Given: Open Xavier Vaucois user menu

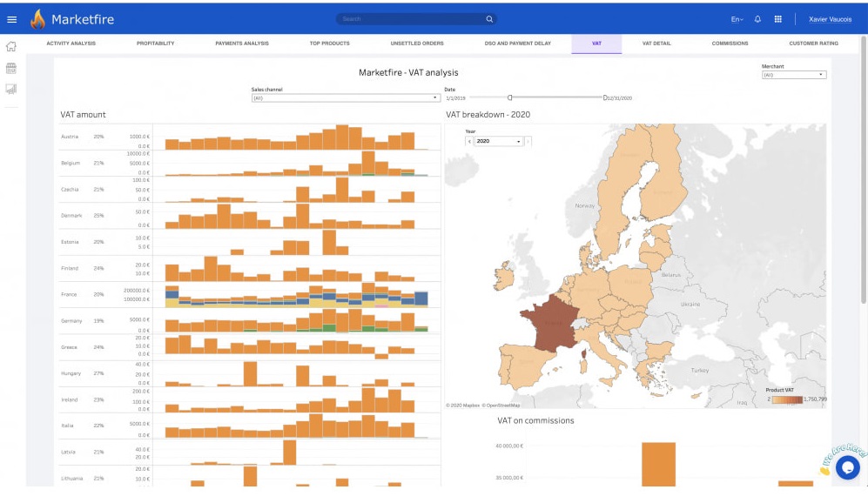Looking at the screenshot, I should [830, 19].
